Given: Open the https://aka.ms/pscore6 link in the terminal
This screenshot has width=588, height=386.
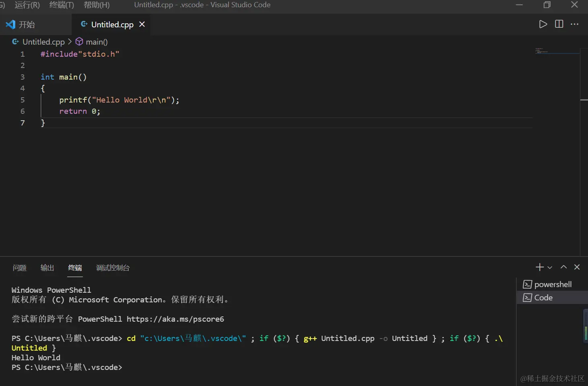Looking at the screenshot, I should pos(175,319).
